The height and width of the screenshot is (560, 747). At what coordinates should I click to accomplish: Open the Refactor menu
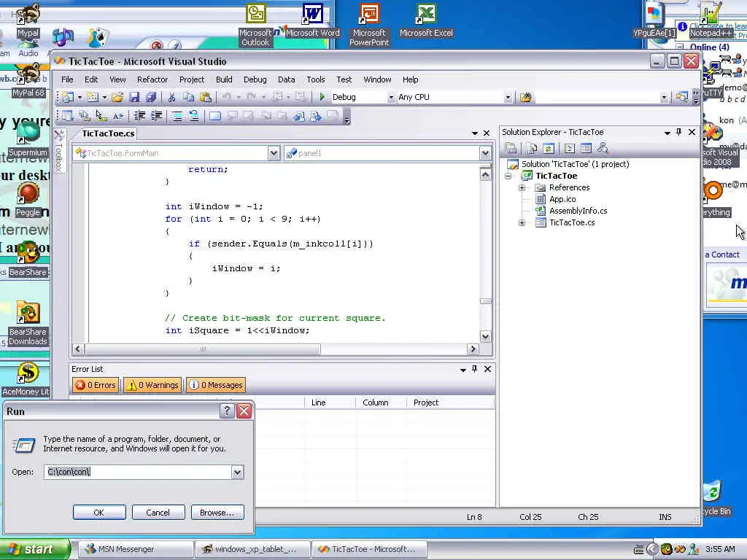point(152,79)
